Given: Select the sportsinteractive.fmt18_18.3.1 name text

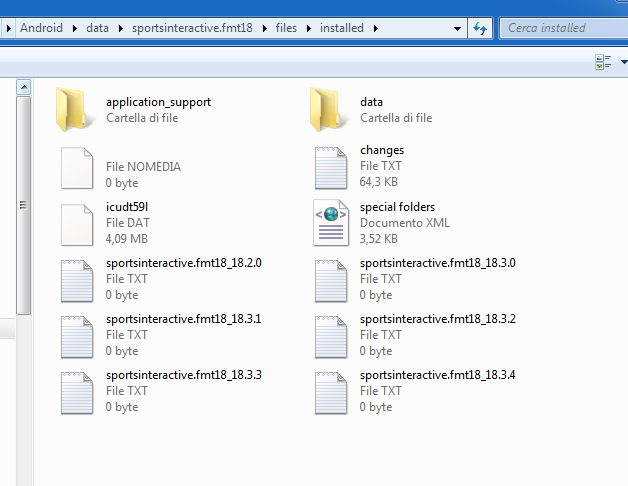Looking at the screenshot, I should pos(183,319).
